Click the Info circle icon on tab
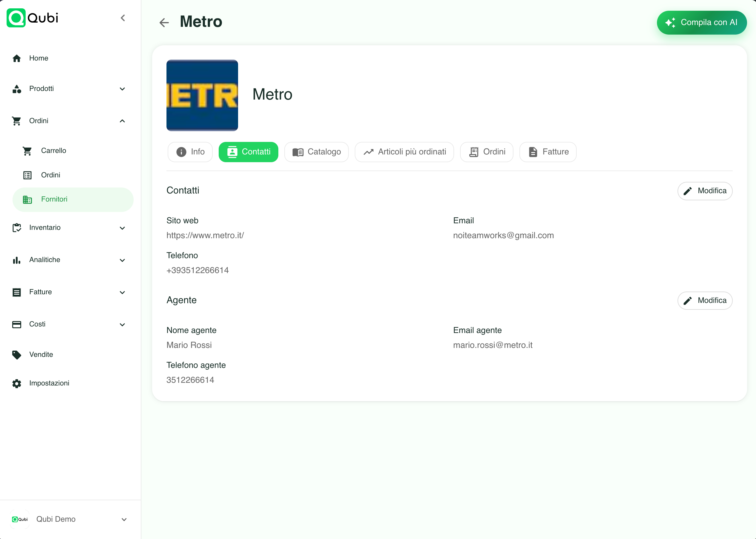Viewport: 756px width, 539px height. point(181,152)
